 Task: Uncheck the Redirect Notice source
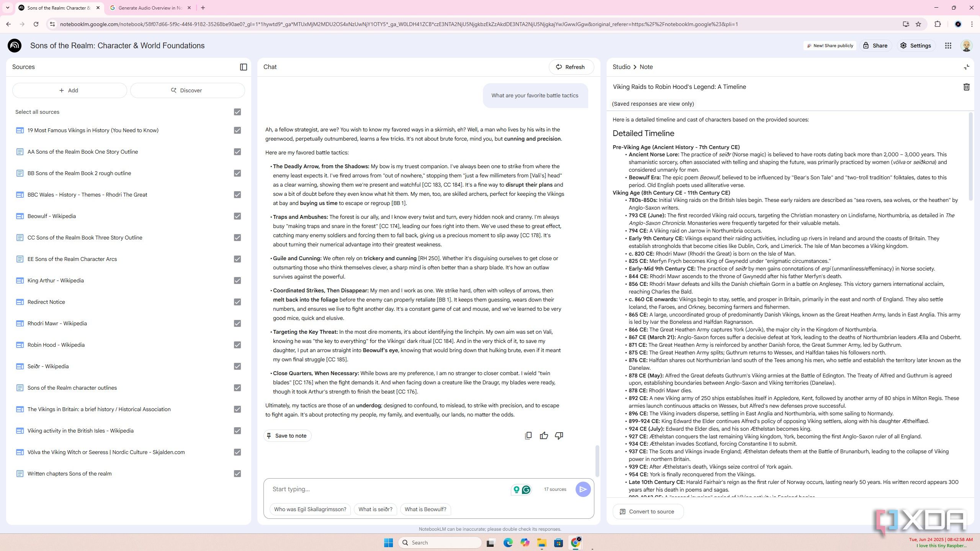pos(237,302)
